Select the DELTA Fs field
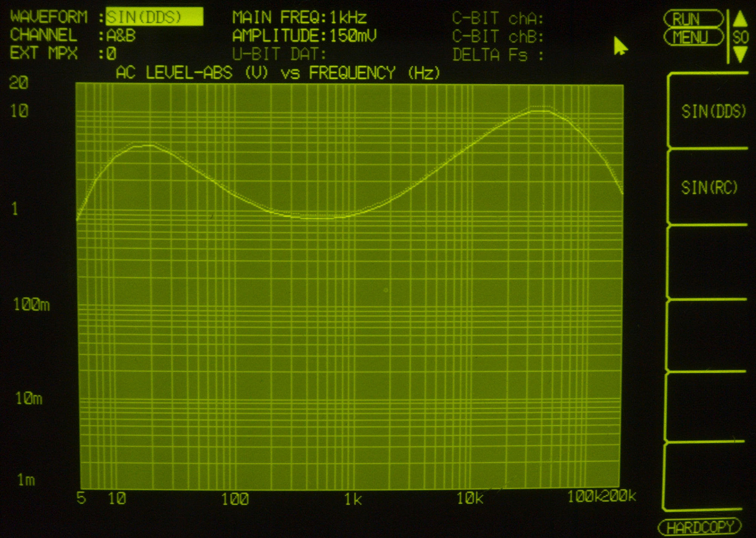 point(498,55)
